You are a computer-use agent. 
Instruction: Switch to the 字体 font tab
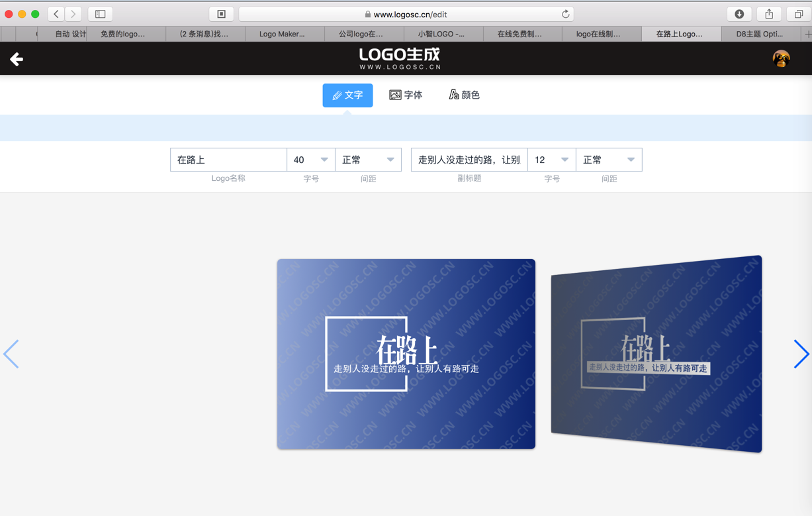click(406, 95)
